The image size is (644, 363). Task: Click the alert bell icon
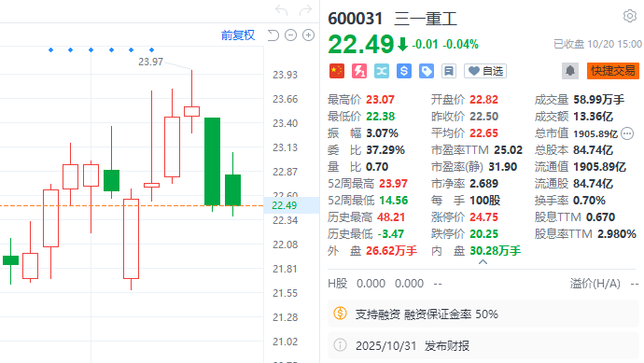point(570,71)
